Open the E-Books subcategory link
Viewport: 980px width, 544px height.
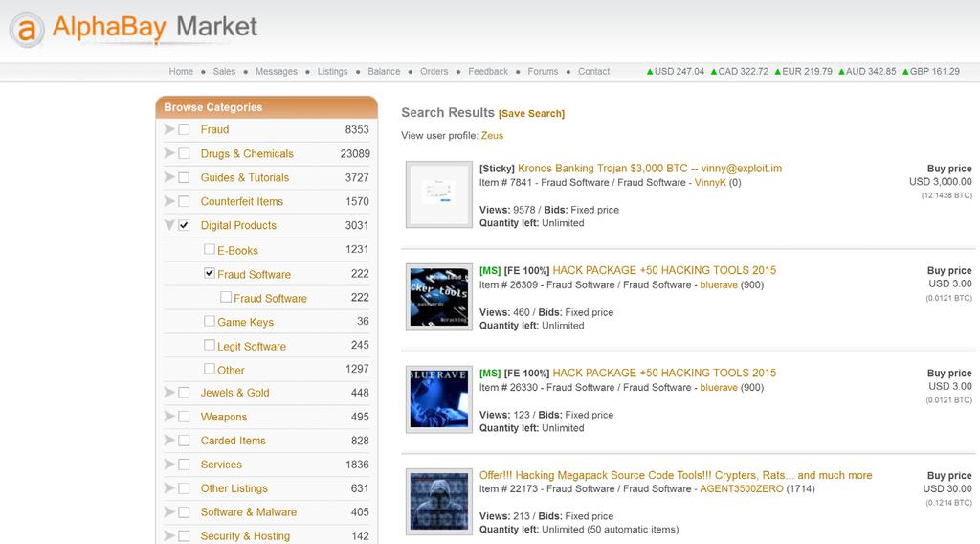point(237,251)
